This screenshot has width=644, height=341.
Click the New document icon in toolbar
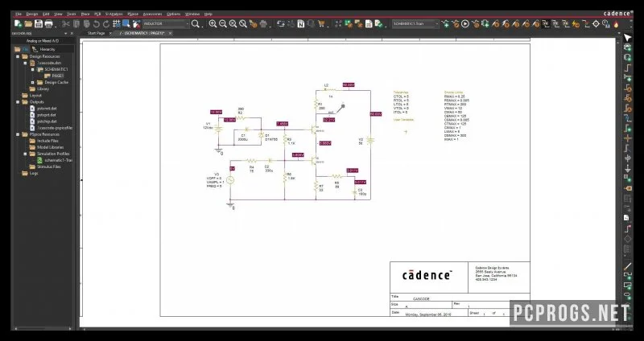tap(18, 24)
